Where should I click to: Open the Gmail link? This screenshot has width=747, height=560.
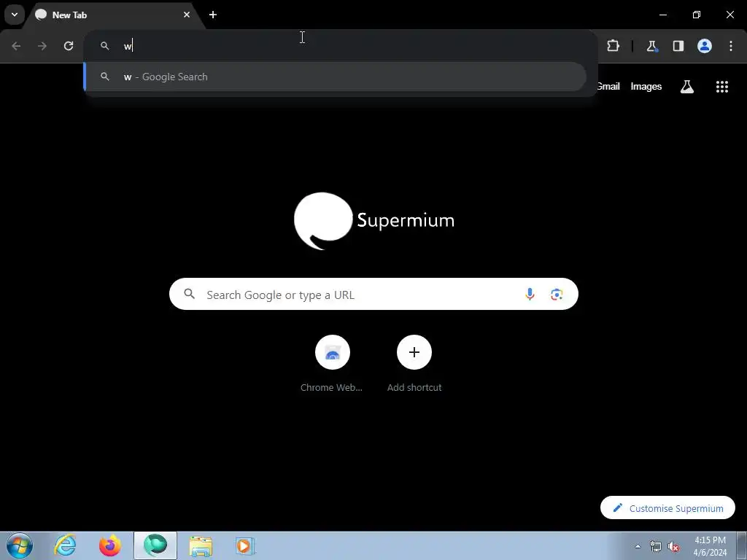(x=608, y=86)
